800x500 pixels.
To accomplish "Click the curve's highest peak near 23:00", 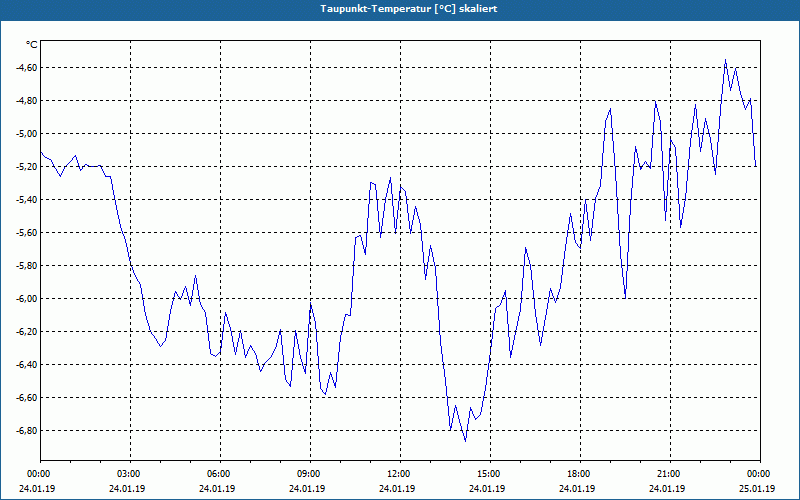I will [725, 60].
